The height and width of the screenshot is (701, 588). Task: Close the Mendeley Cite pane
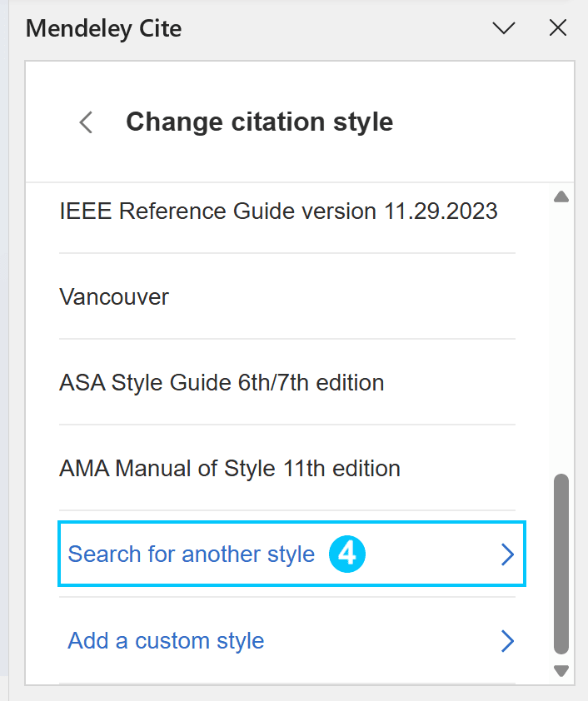coord(557,28)
